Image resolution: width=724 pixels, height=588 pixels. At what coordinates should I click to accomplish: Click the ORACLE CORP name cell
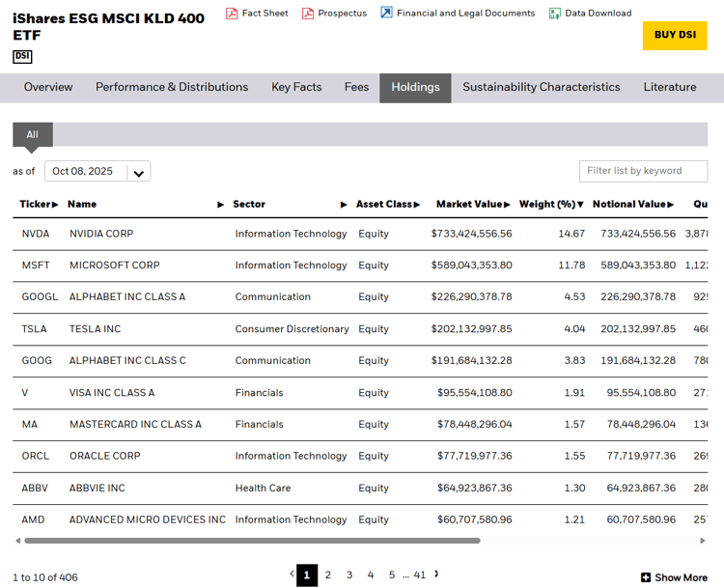pos(105,456)
